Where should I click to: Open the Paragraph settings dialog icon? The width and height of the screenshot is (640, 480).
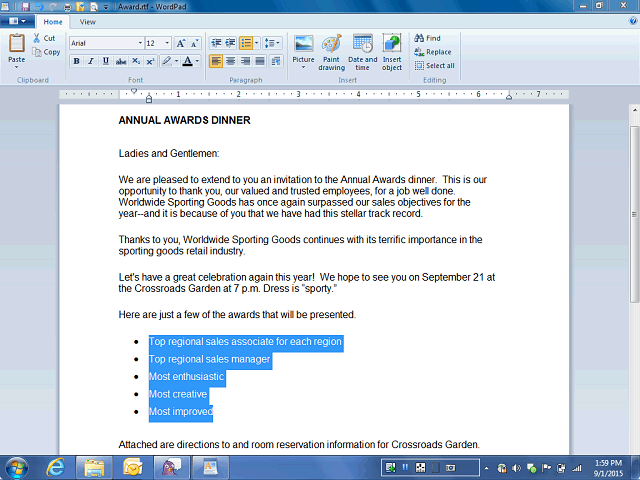(276, 61)
